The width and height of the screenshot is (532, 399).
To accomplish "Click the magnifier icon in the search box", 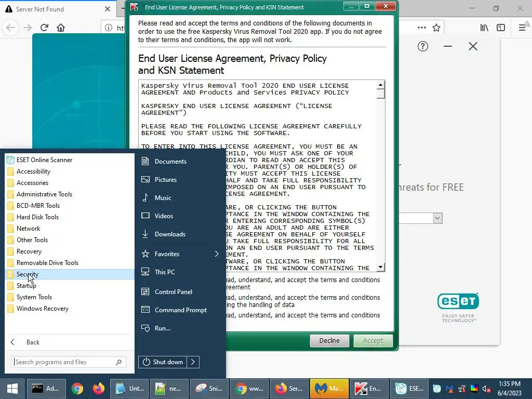I will coord(118,362).
